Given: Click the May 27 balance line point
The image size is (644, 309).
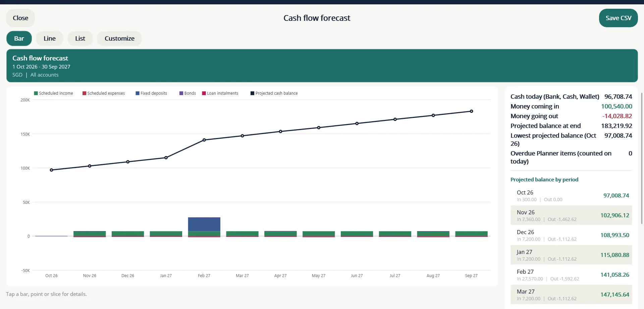Looking at the screenshot, I should coord(319,128).
